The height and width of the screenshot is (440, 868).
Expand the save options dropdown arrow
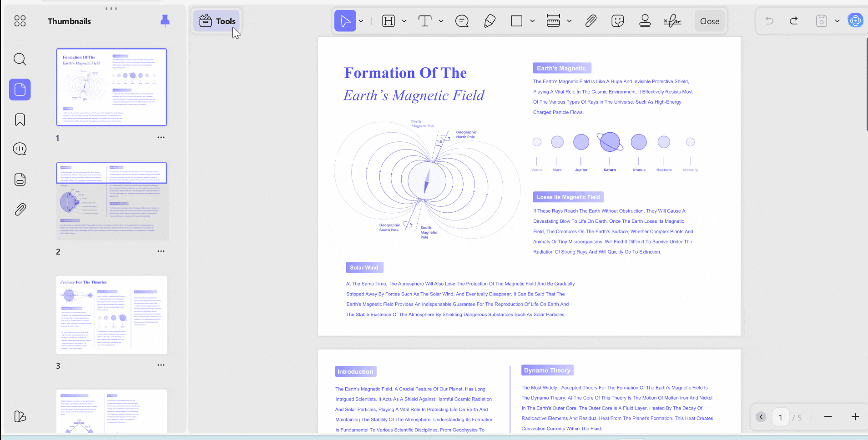point(837,21)
